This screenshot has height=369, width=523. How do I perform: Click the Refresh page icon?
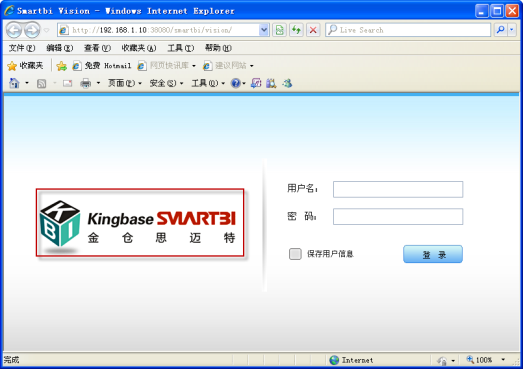pos(296,30)
